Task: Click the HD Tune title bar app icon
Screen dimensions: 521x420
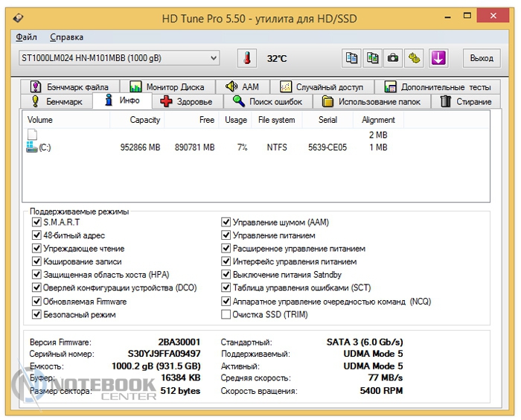Action: [19, 18]
